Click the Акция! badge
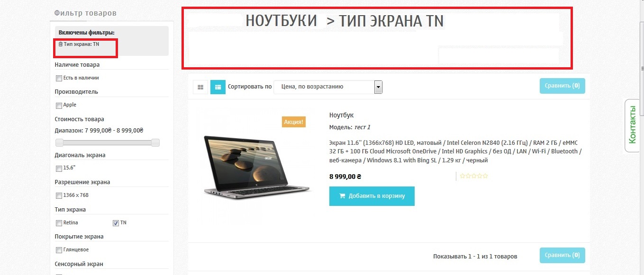This screenshot has height=275, width=644. 294,122
